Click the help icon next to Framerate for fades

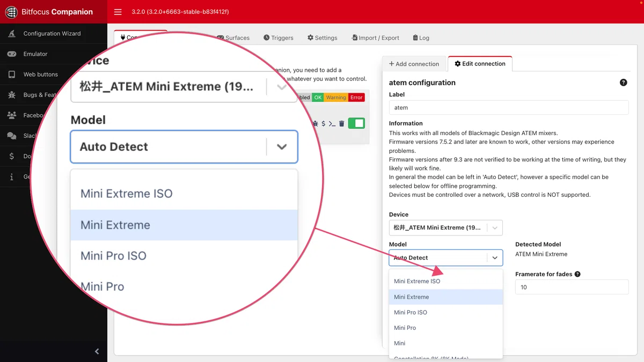tap(577, 274)
